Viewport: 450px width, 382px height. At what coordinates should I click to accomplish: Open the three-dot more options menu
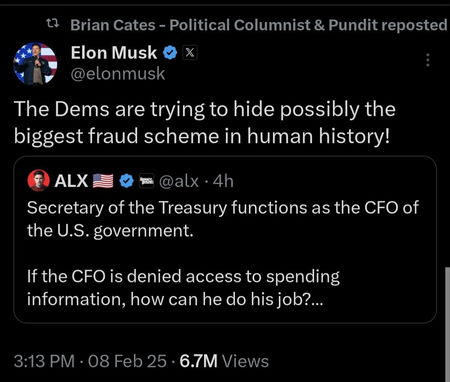pos(428,60)
